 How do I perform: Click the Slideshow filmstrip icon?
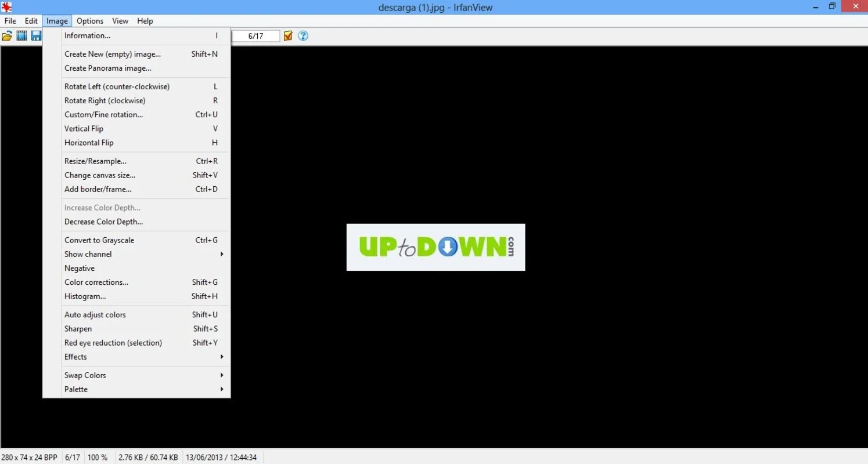[x=21, y=36]
